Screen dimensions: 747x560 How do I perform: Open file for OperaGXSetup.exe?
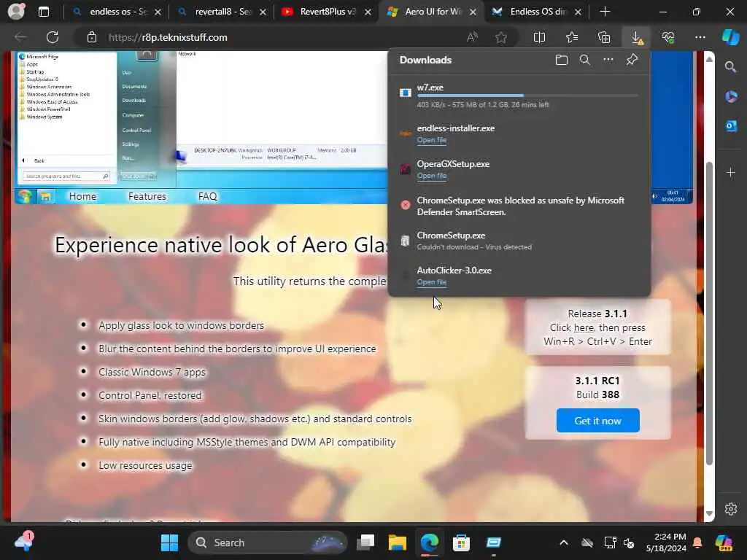[432, 176]
